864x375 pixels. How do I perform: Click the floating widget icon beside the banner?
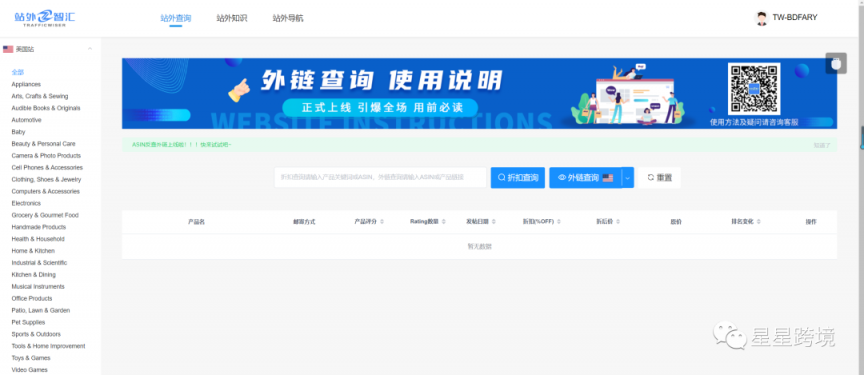[836, 63]
